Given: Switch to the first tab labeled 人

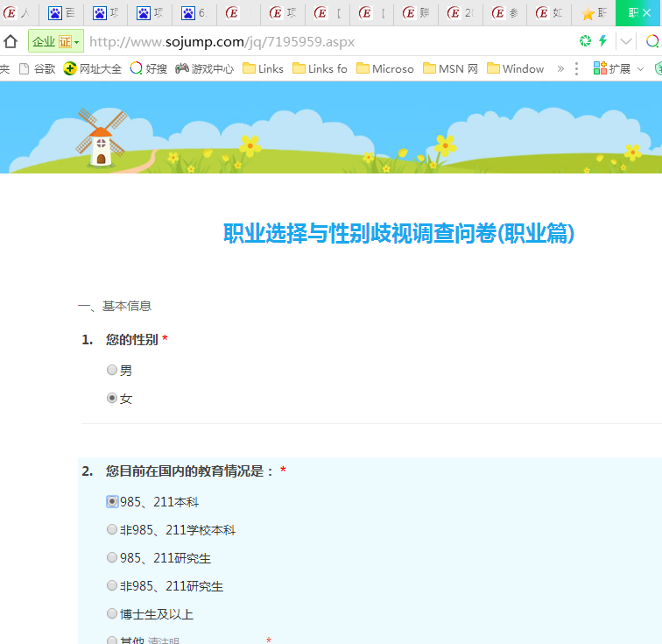Looking at the screenshot, I should 18,13.
